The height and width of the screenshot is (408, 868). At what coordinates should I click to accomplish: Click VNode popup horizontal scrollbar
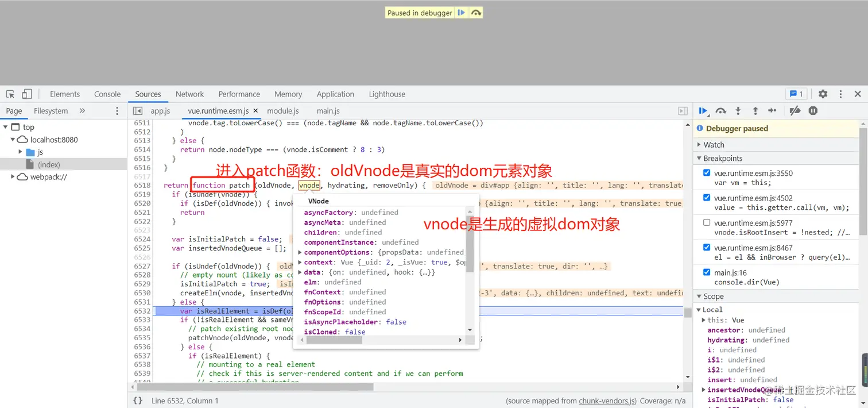click(x=334, y=340)
